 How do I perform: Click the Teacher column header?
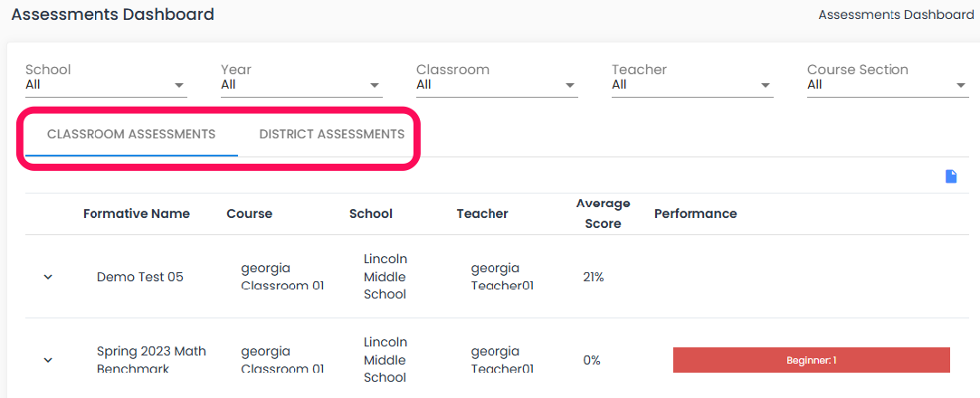click(x=482, y=213)
